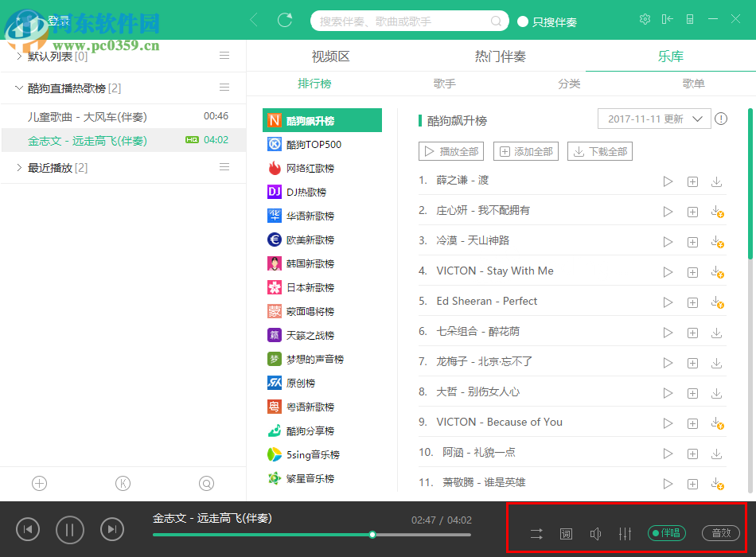Viewport: 756px width, 557px height.
Task: Open settings gear icon in title bar
Action: [x=645, y=19]
